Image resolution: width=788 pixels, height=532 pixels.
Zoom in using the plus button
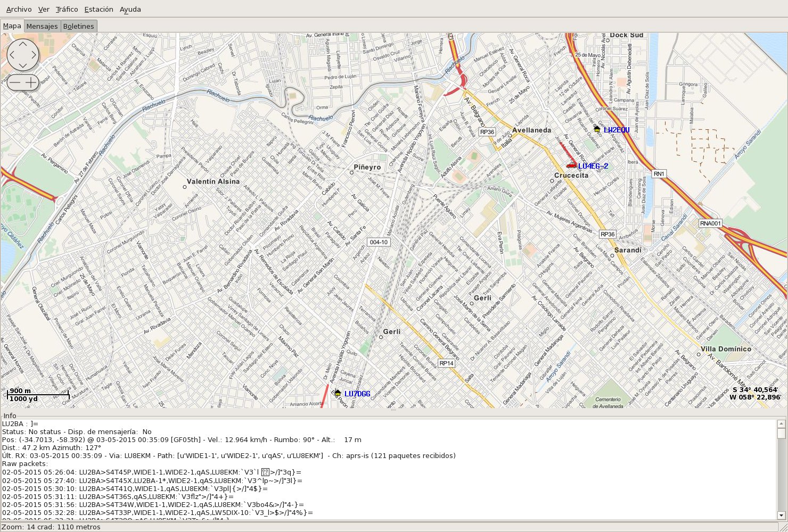[31, 82]
